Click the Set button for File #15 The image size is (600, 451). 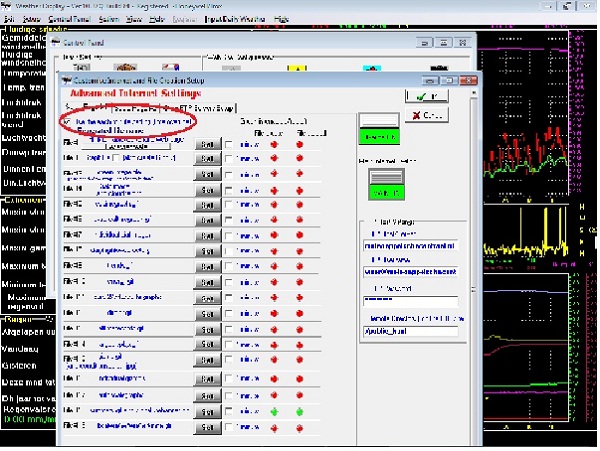coord(207,360)
